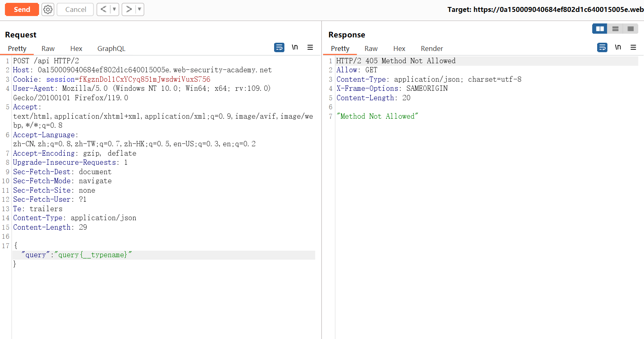Open the Response panel hamburger options menu
This screenshot has height=339, width=644.
633,48
